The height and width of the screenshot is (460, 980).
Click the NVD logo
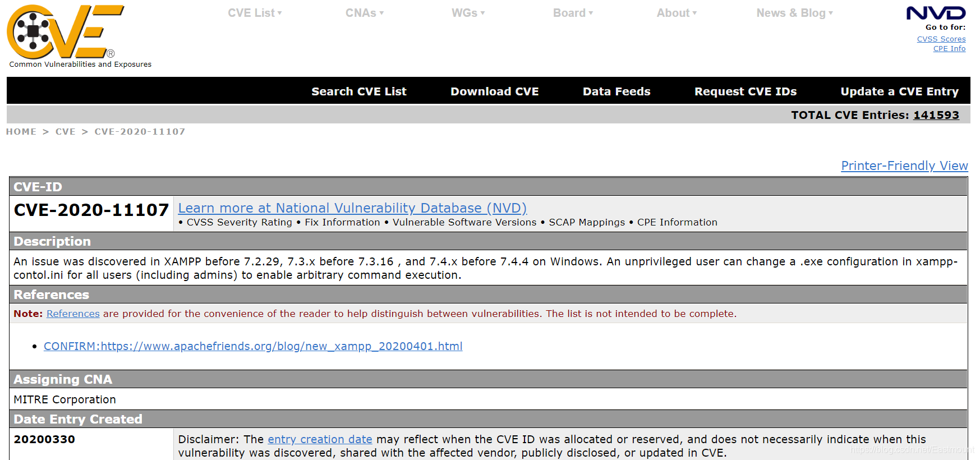pos(936,13)
